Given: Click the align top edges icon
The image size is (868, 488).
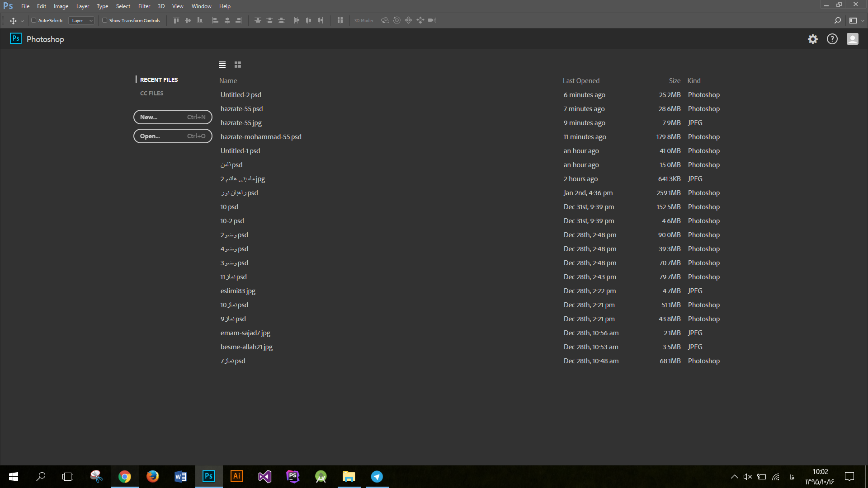Looking at the screenshot, I should pyautogui.click(x=176, y=20).
